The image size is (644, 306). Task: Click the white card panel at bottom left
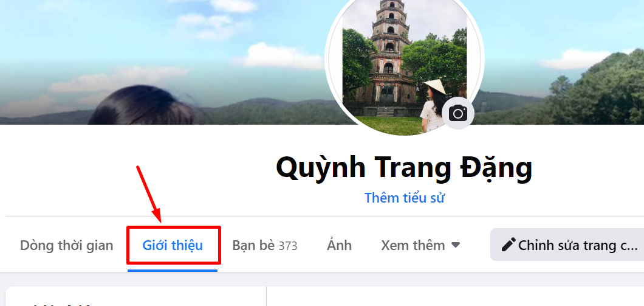click(x=136, y=296)
